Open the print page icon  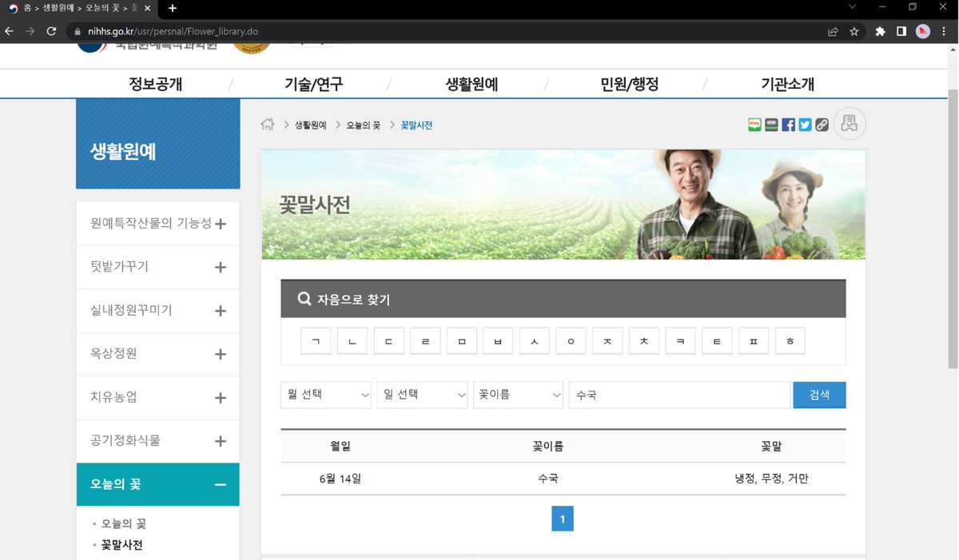point(850,124)
